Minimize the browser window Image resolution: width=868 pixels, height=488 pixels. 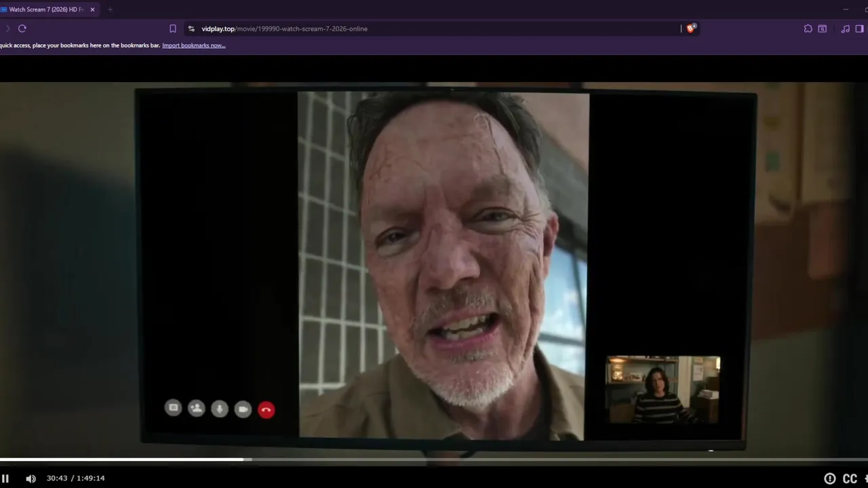click(x=845, y=9)
